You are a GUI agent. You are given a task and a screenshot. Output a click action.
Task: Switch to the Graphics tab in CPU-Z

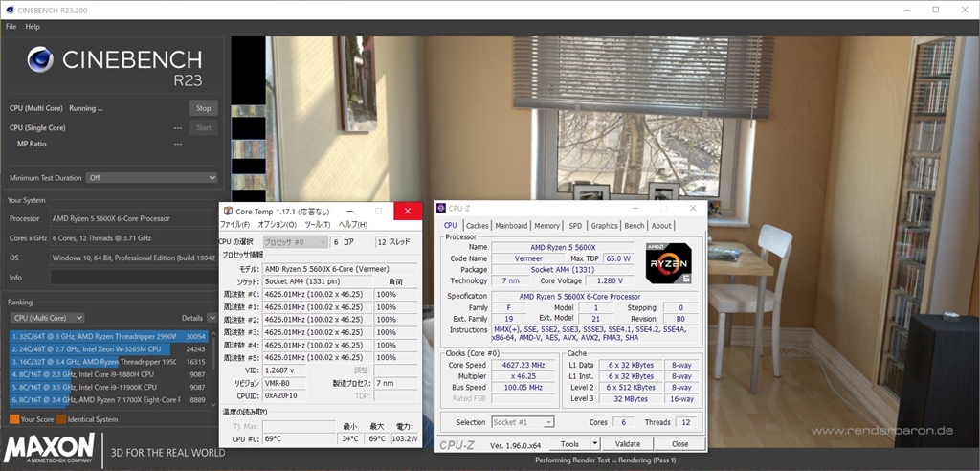pyautogui.click(x=604, y=226)
